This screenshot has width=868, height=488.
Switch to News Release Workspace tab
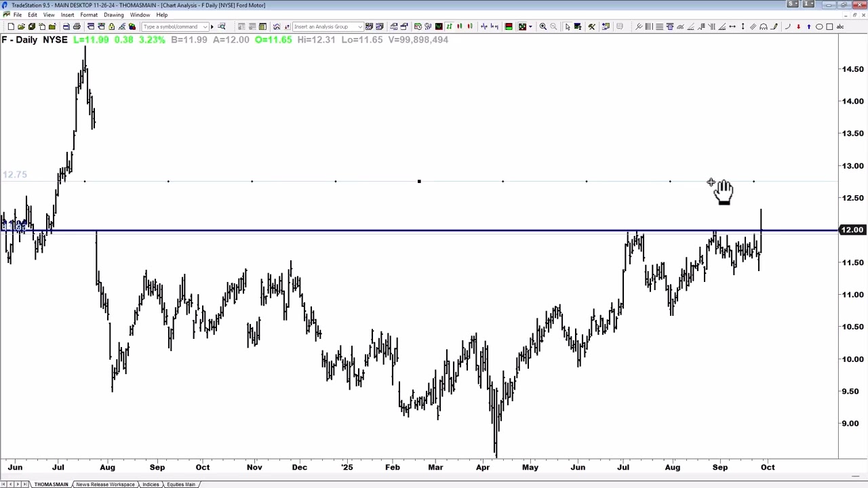(105, 484)
